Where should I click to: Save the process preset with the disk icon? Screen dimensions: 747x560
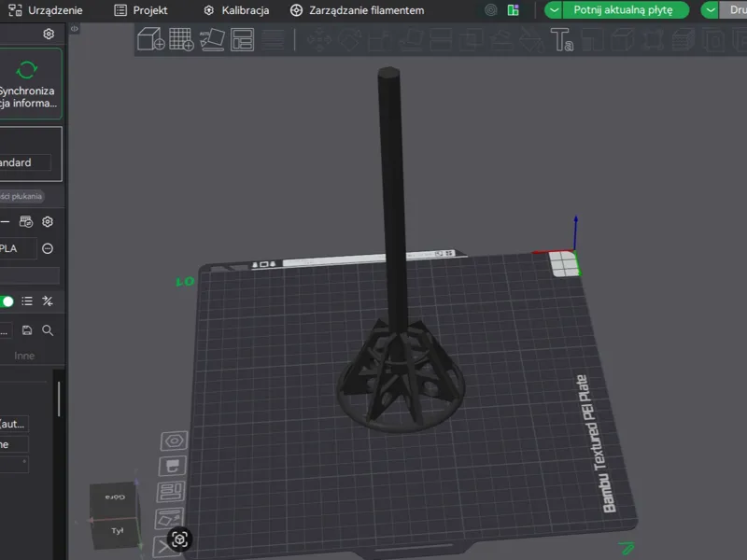27,330
